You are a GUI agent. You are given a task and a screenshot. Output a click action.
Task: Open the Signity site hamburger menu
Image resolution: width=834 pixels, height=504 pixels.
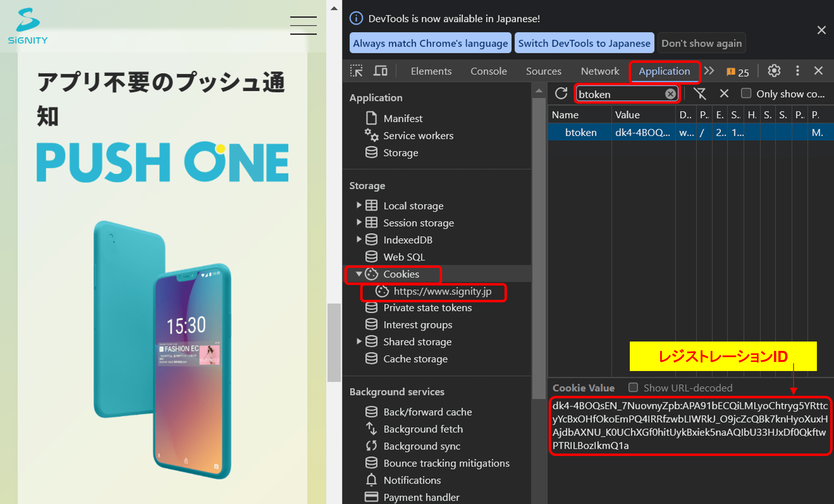303,25
